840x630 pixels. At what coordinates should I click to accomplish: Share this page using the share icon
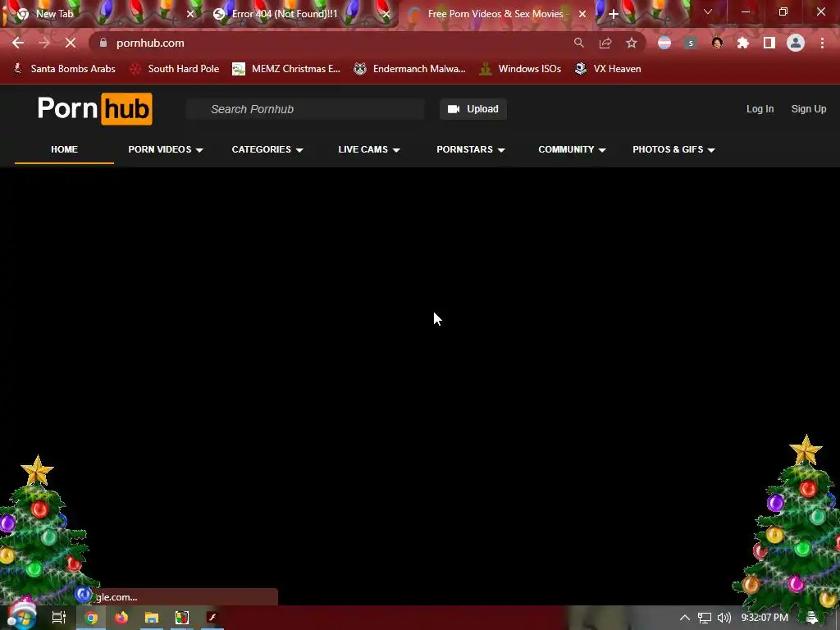pos(605,43)
